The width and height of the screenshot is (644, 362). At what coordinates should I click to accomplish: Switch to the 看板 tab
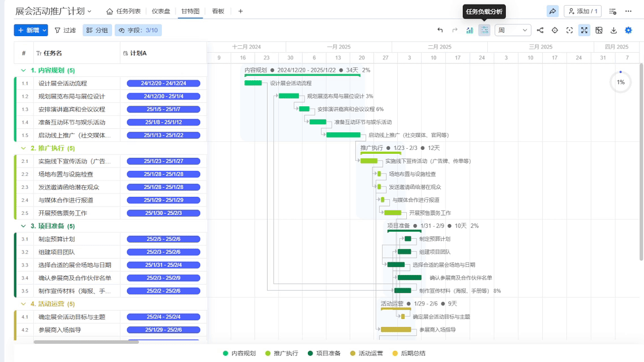(218, 10)
